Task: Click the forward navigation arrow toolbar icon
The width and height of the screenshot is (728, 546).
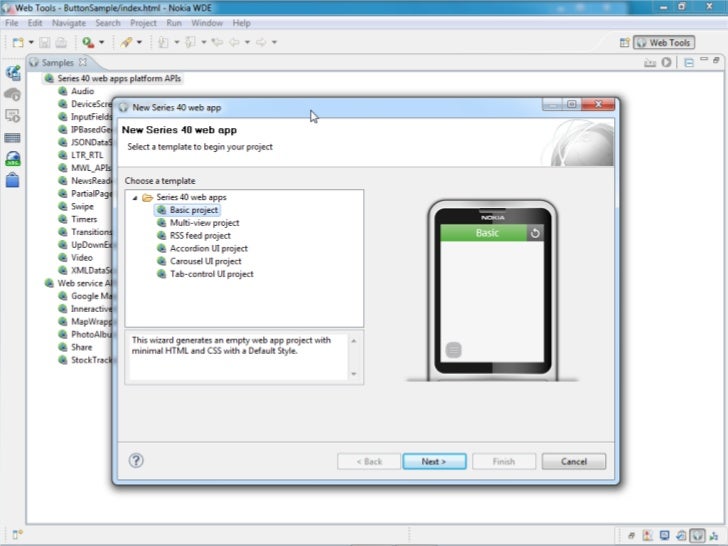Action: [261, 43]
